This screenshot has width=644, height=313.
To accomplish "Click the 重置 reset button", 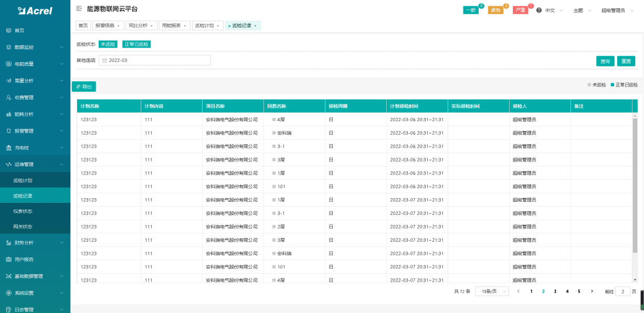I will 626,61.
